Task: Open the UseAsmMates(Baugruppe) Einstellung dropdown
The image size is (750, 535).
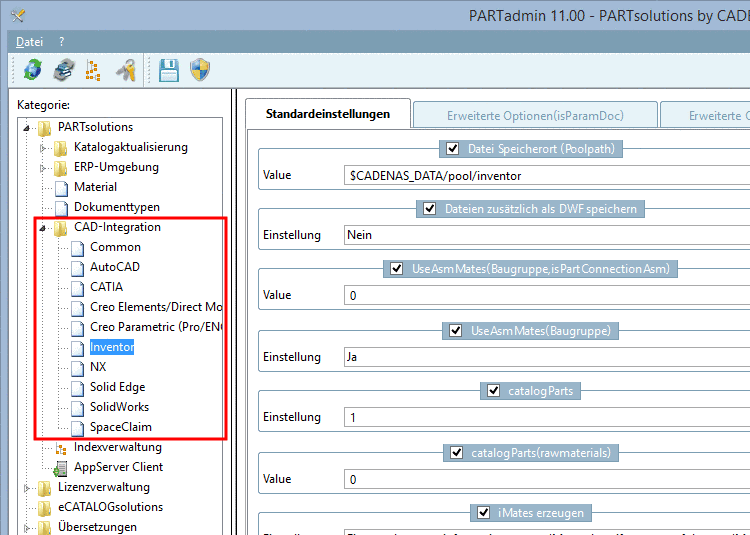Action: pos(547,357)
